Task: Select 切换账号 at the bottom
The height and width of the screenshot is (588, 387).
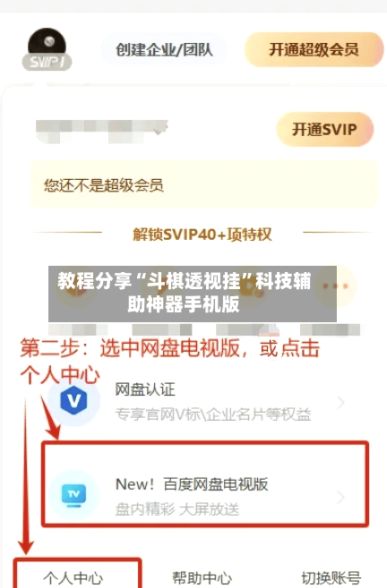Action: pyautogui.click(x=331, y=578)
